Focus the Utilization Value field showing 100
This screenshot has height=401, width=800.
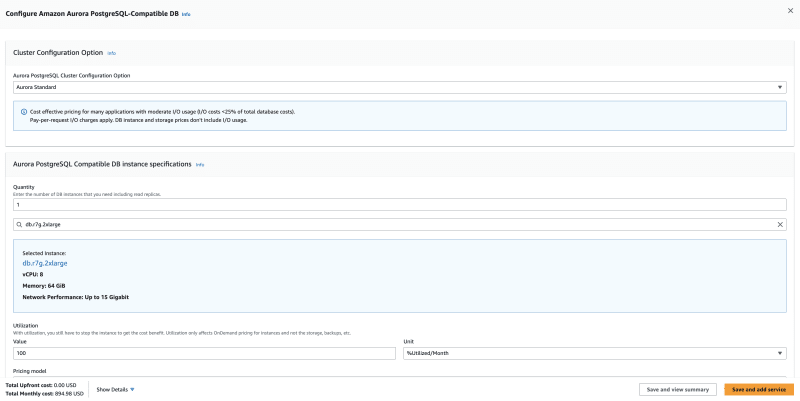click(x=204, y=353)
